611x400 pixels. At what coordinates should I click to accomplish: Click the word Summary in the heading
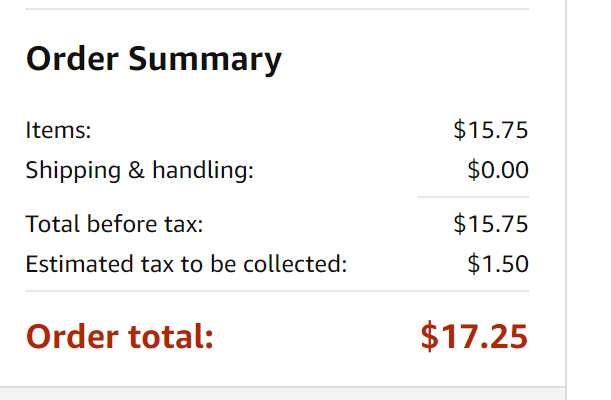coord(205,60)
